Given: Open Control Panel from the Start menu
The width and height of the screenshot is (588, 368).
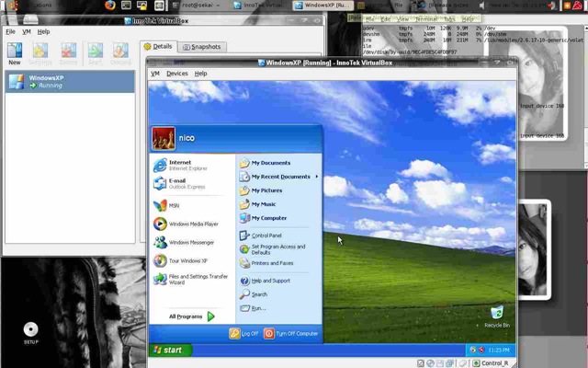Looking at the screenshot, I should tap(266, 236).
